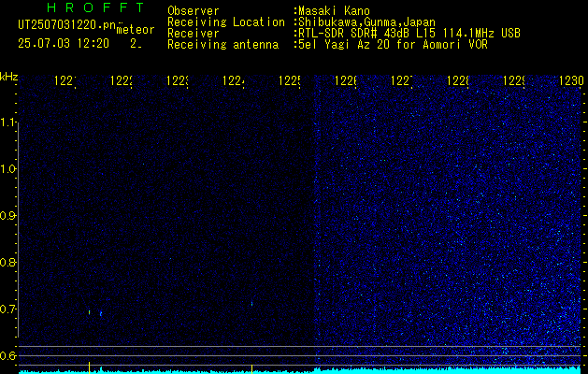Click the cyan signal-level strip along the bottom

[x=300, y=371]
